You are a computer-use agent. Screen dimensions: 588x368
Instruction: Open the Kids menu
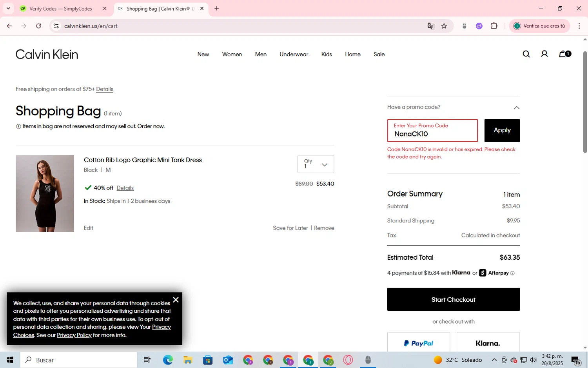click(x=327, y=54)
